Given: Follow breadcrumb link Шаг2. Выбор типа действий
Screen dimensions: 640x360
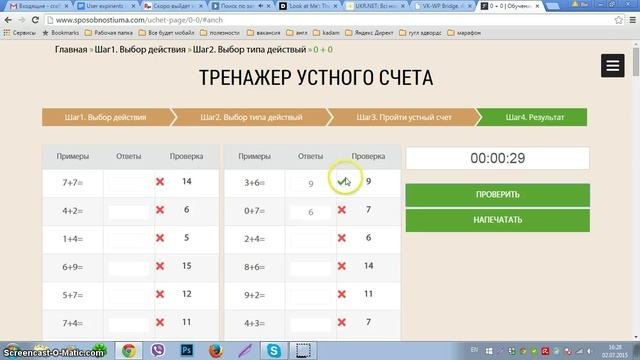Looking at the screenshot, I should pos(249,49).
